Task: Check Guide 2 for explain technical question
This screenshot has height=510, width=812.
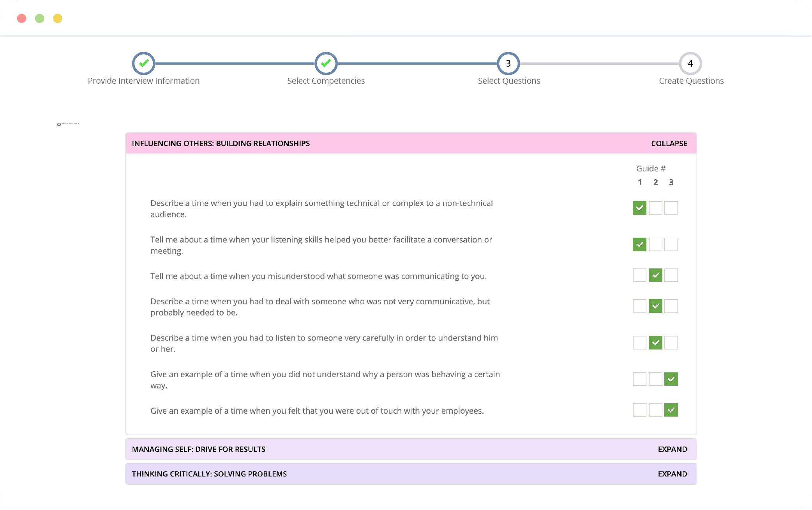Action: pyautogui.click(x=655, y=208)
